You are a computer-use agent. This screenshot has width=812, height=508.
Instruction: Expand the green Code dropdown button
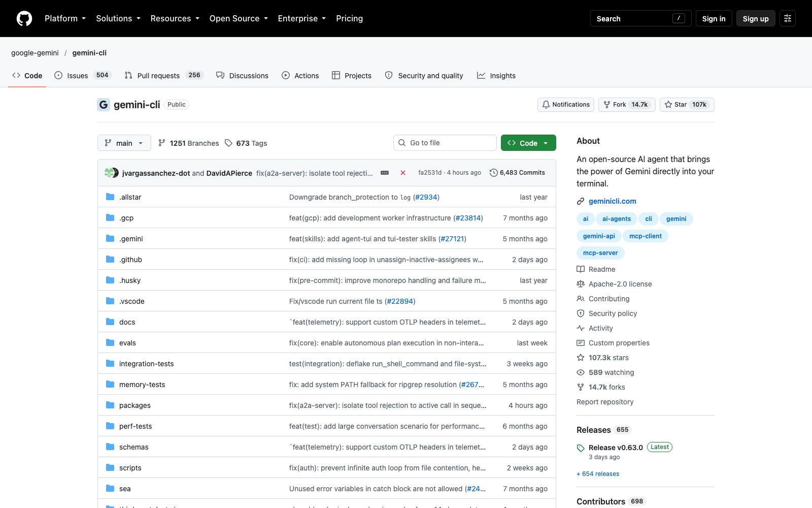pyautogui.click(x=528, y=143)
